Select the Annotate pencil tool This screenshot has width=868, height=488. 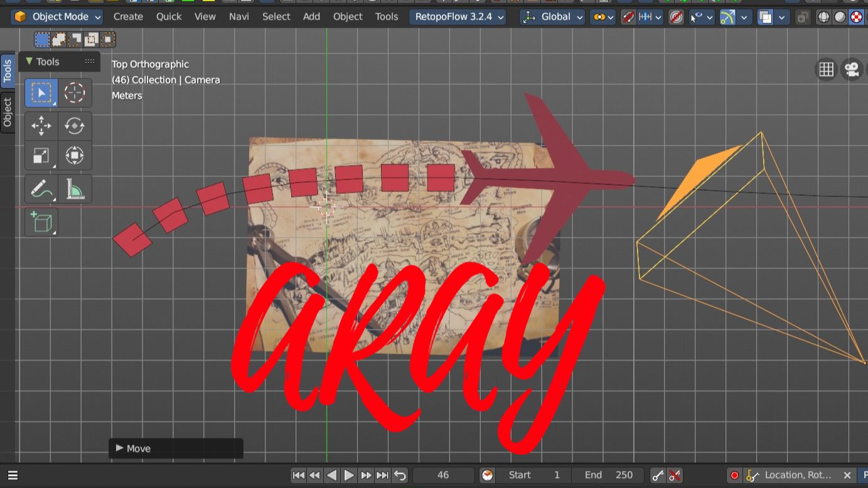(41, 189)
